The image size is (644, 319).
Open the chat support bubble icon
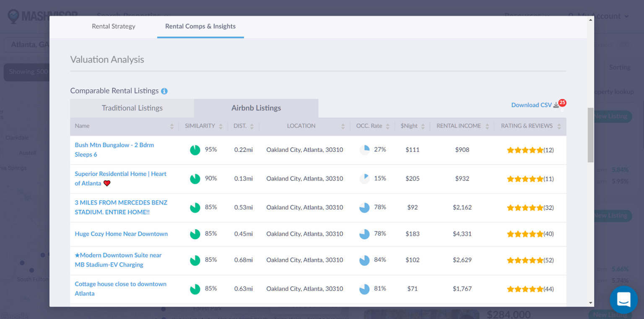[623, 299]
